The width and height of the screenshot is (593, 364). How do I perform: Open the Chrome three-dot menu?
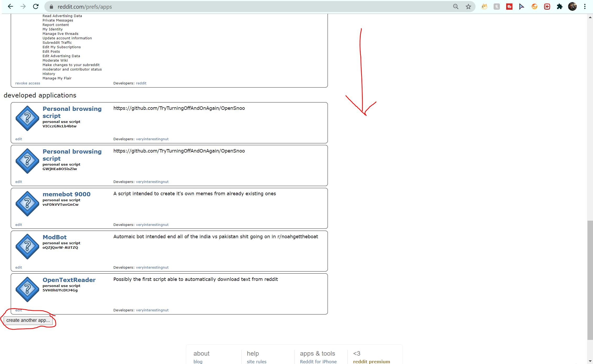click(585, 7)
